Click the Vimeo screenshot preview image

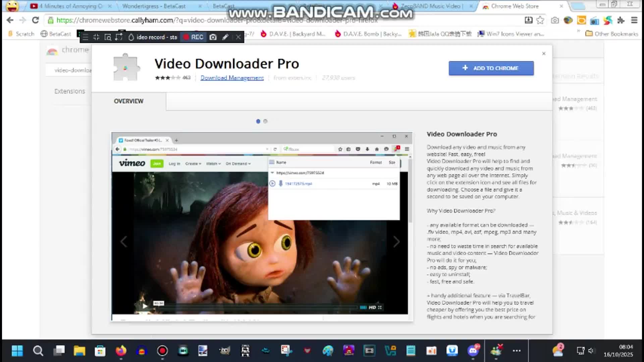[x=262, y=227]
